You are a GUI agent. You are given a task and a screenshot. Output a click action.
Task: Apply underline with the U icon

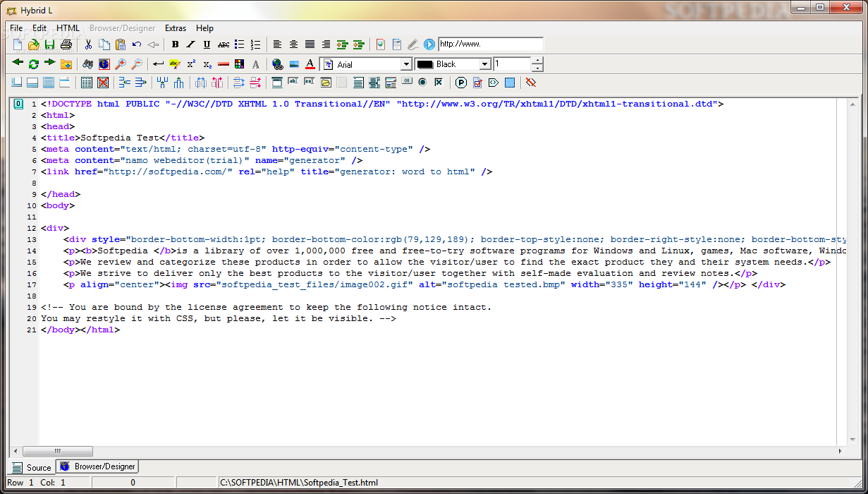click(207, 44)
